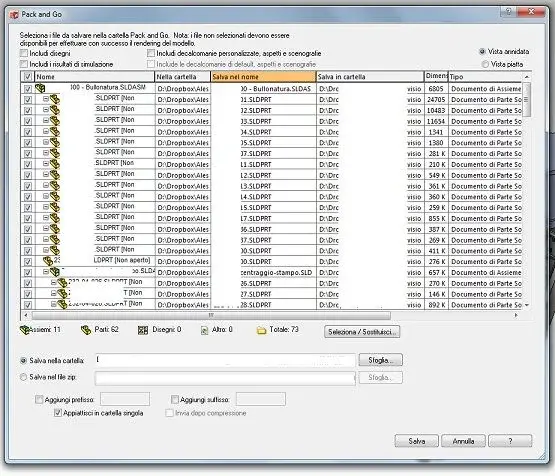Click the Salva nel nome column header
This screenshot has height=476, width=555.
(263, 77)
